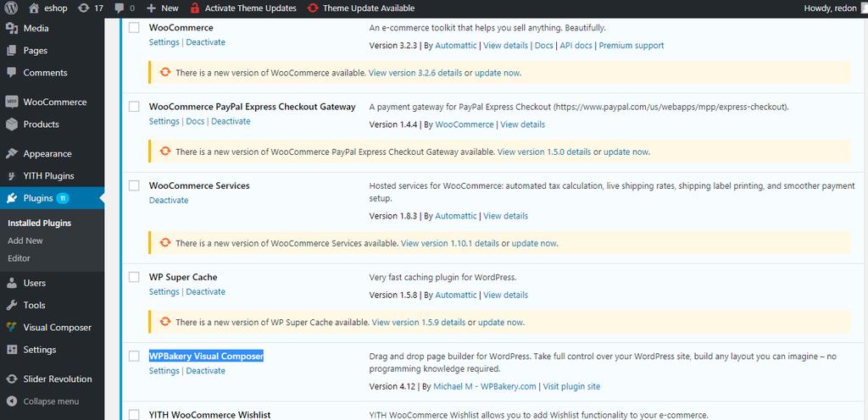This screenshot has height=420, width=868.
Task: Open Add New plugin submenu item
Action: click(25, 241)
